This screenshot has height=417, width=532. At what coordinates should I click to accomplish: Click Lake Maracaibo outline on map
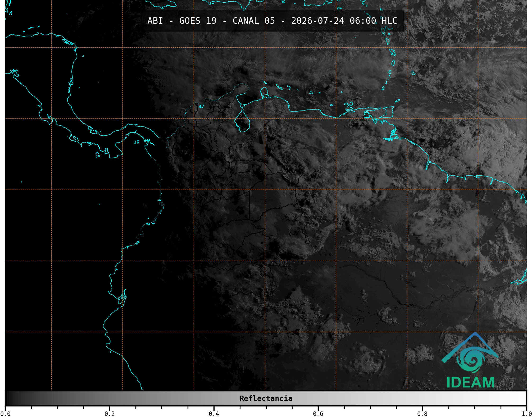point(242,119)
